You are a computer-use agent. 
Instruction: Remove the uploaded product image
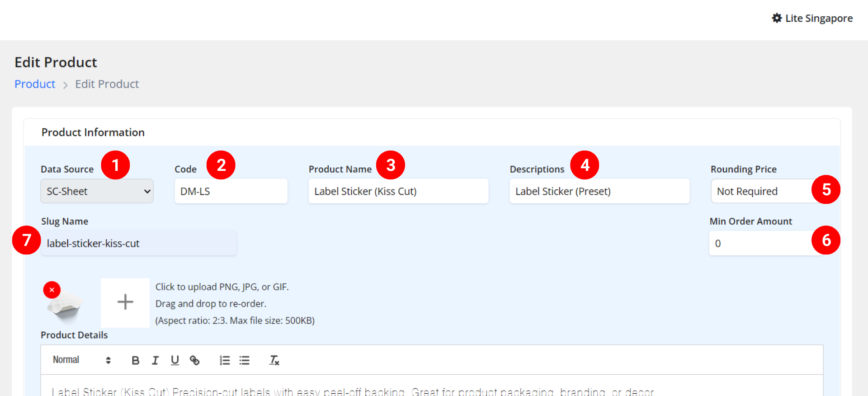point(52,290)
